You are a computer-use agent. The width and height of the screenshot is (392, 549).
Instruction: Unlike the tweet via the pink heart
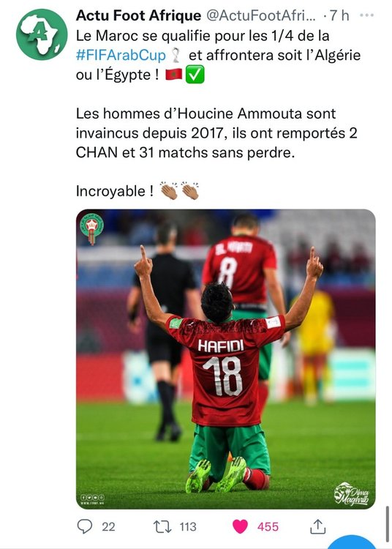point(240,526)
